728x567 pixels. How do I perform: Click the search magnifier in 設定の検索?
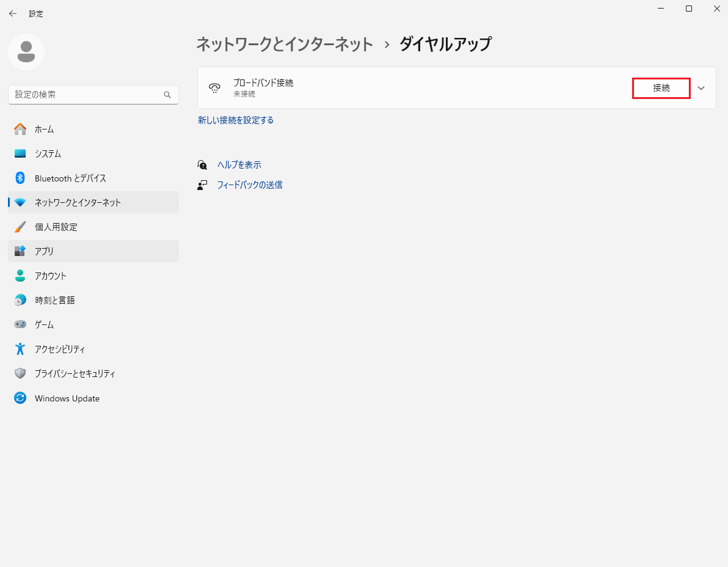tap(166, 95)
